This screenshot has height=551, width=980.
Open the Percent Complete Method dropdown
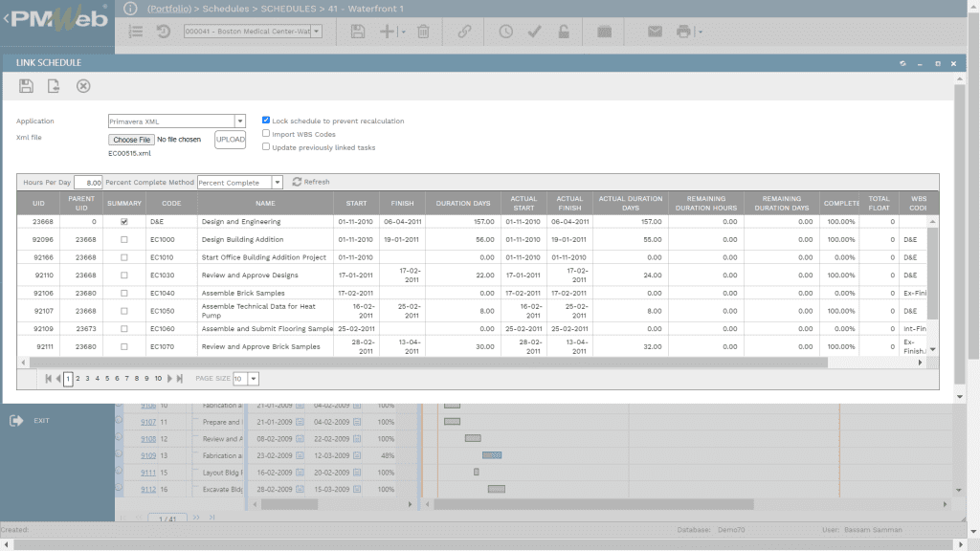[x=277, y=183]
